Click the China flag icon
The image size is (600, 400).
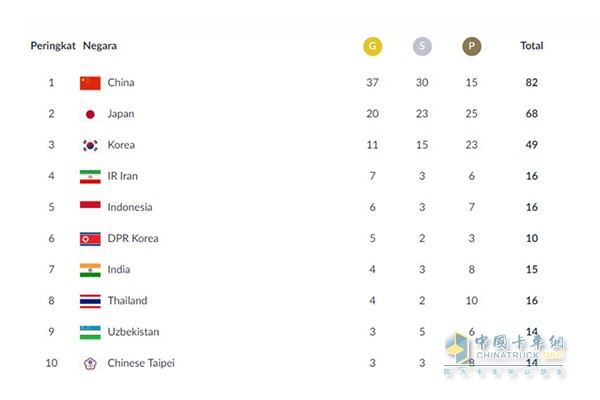[90, 83]
